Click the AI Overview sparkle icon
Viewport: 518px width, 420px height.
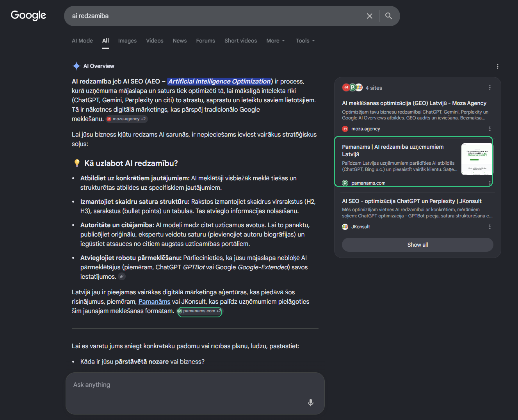[76, 66]
